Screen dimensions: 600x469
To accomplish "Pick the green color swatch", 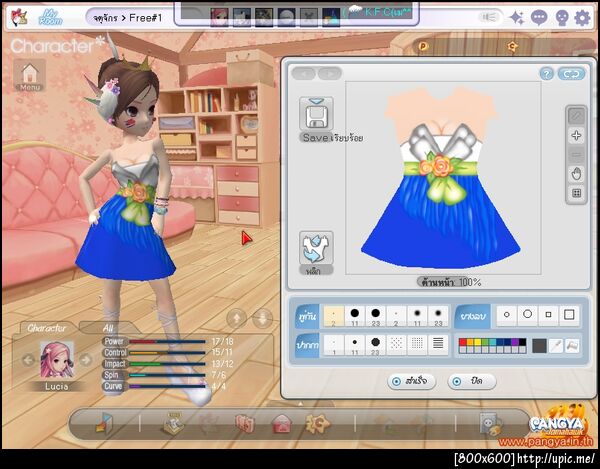I will 485,342.
